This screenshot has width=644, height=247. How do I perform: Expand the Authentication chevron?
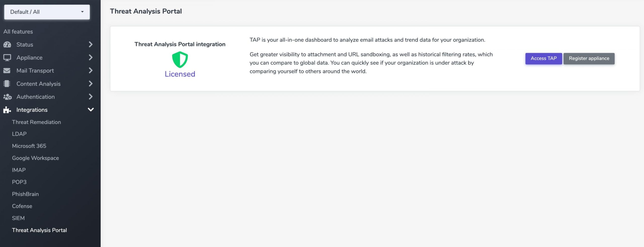click(91, 97)
